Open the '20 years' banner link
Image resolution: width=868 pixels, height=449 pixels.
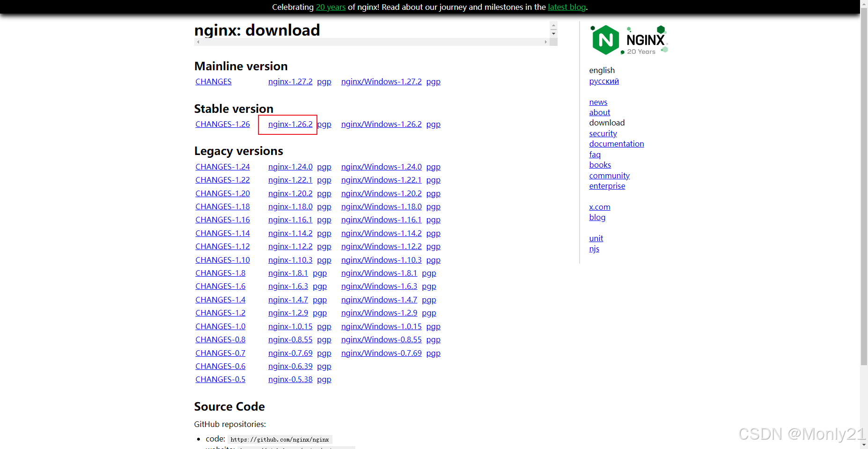pos(331,7)
